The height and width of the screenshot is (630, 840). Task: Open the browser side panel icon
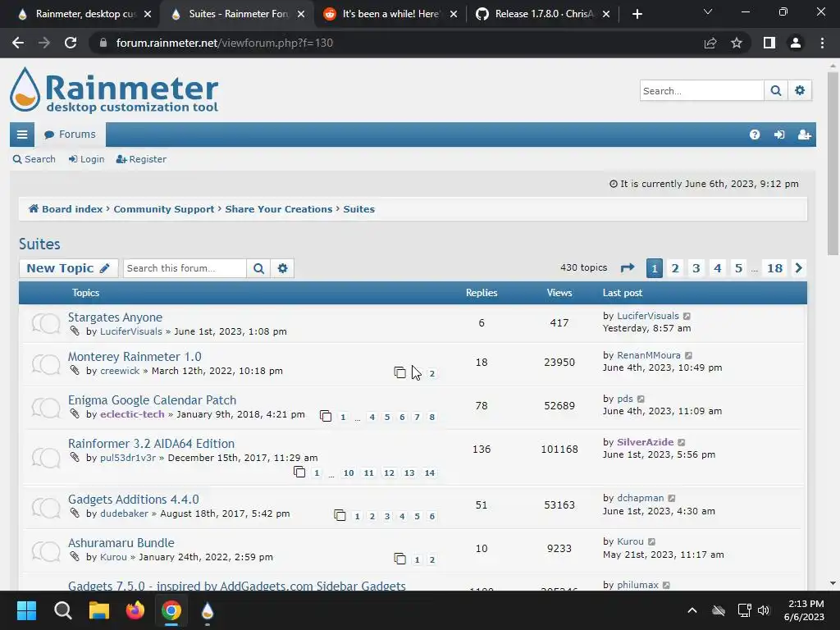tap(769, 43)
